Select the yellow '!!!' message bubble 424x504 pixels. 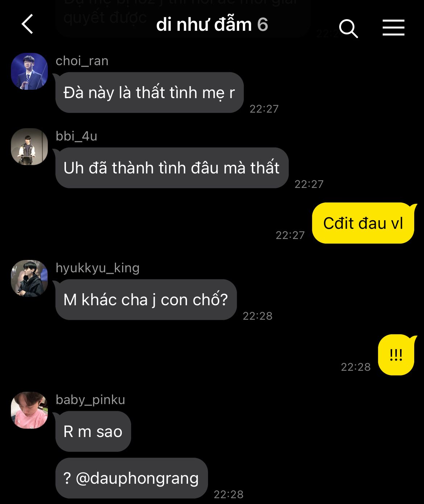(x=396, y=355)
